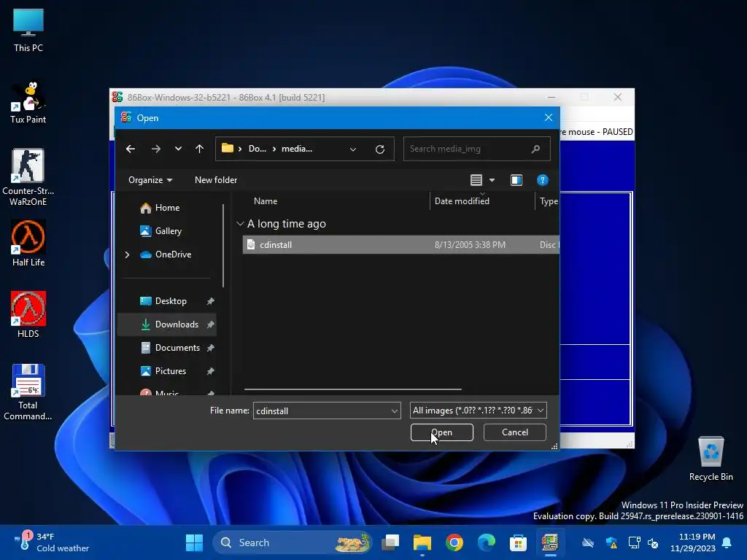Go up one folder level
The image size is (747, 560).
click(200, 149)
